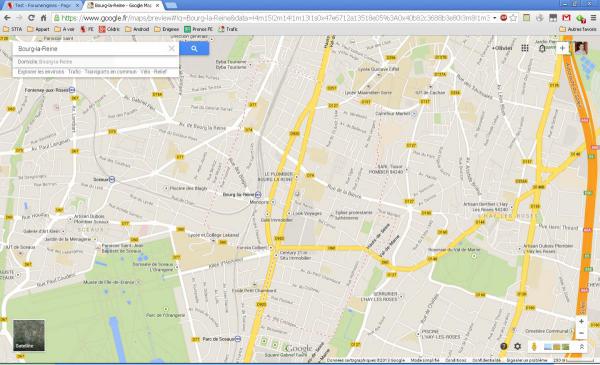The height and width of the screenshot is (365, 600).
Task: Open the Enigmes bookmarks folder
Action: tap(166, 29)
